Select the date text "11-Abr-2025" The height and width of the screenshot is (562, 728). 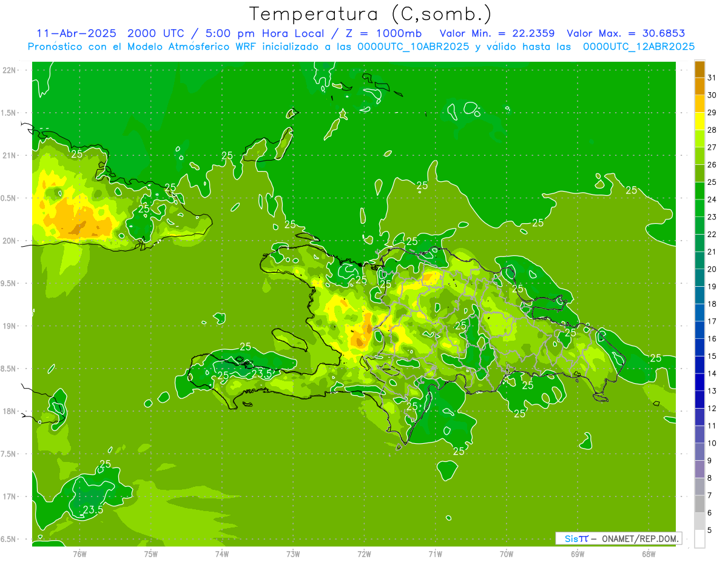(x=76, y=33)
